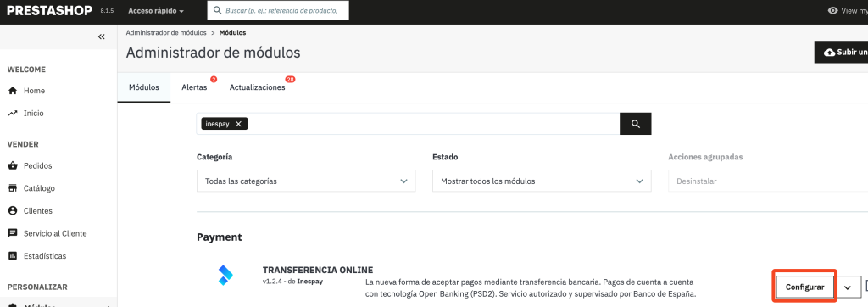
Task: Click the Home house icon
Action: (13, 91)
